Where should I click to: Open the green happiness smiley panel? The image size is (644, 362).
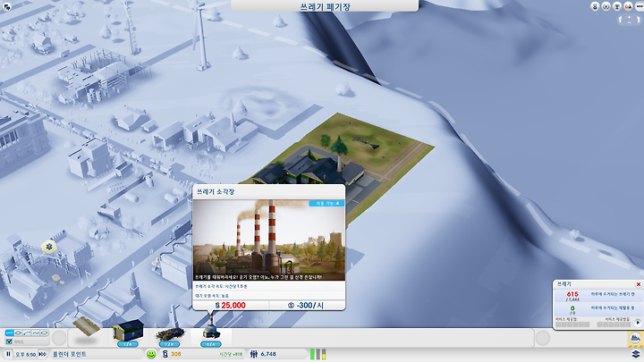click(x=151, y=354)
